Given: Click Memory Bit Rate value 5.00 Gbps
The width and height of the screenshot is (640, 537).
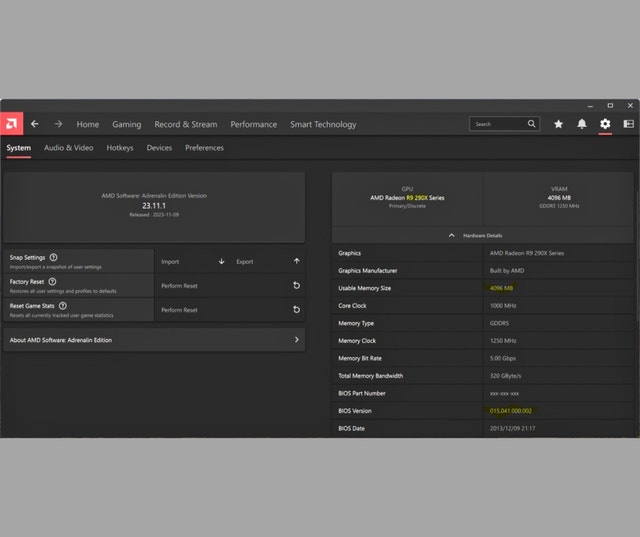Looking at the screenshot, I should (x=503, y=358).
